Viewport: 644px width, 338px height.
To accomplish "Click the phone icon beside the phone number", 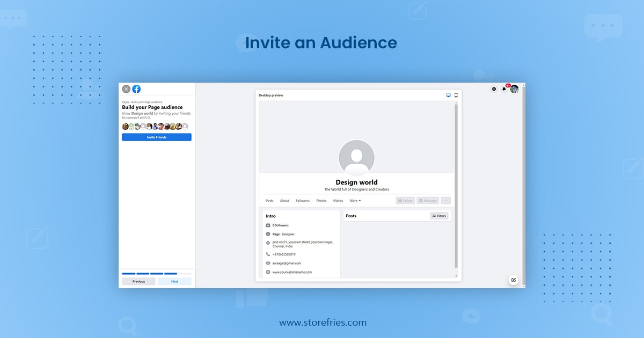I will click(268, 254).
